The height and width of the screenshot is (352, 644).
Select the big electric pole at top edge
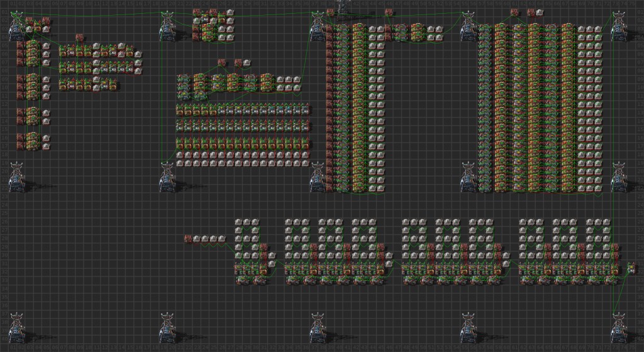343,9
